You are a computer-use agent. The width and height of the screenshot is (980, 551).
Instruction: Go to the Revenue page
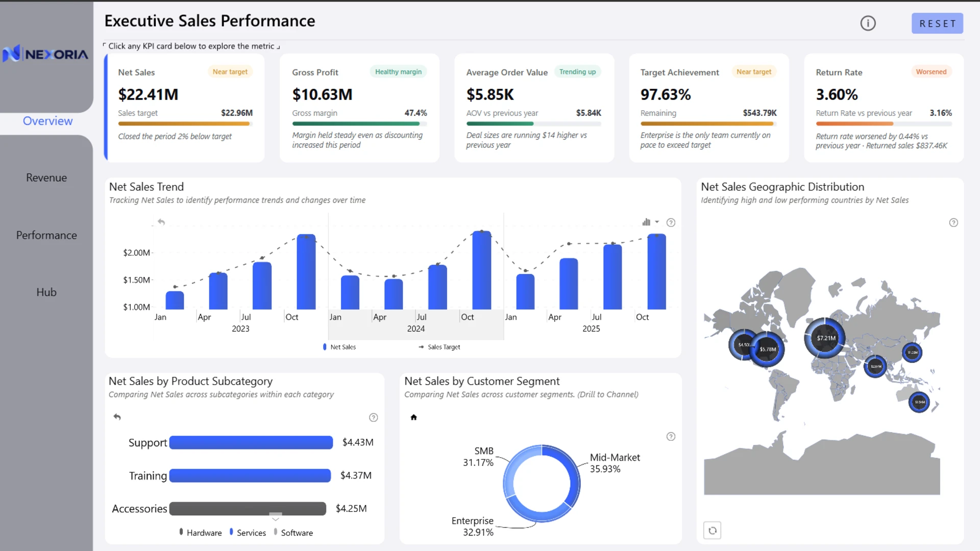[46, 178]
